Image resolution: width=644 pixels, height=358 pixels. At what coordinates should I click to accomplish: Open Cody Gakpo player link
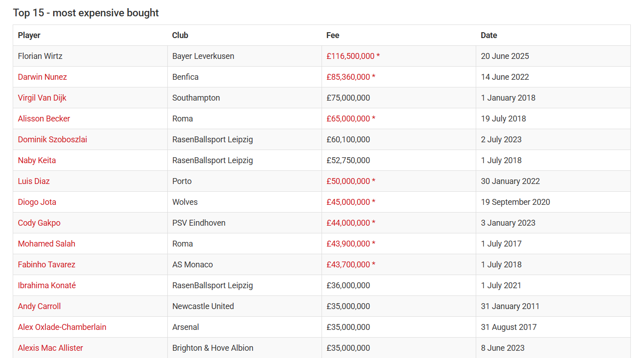[39, 223]
